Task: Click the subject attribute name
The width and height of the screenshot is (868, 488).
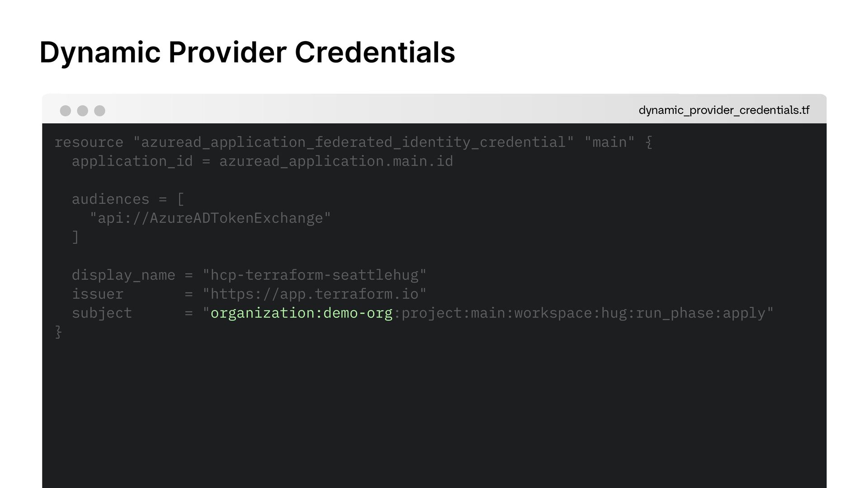Action: pyautogui.click(x=102, y=313)
